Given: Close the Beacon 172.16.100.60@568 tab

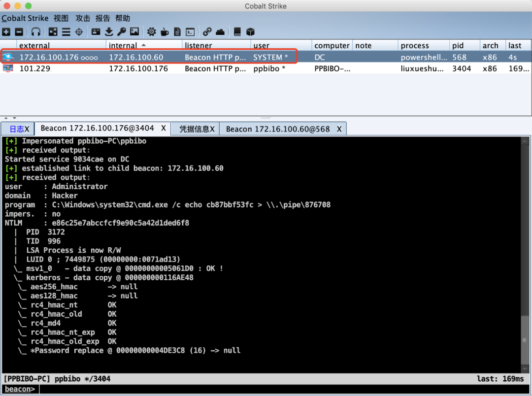Looking at the screenshot, I should point(339,129).
